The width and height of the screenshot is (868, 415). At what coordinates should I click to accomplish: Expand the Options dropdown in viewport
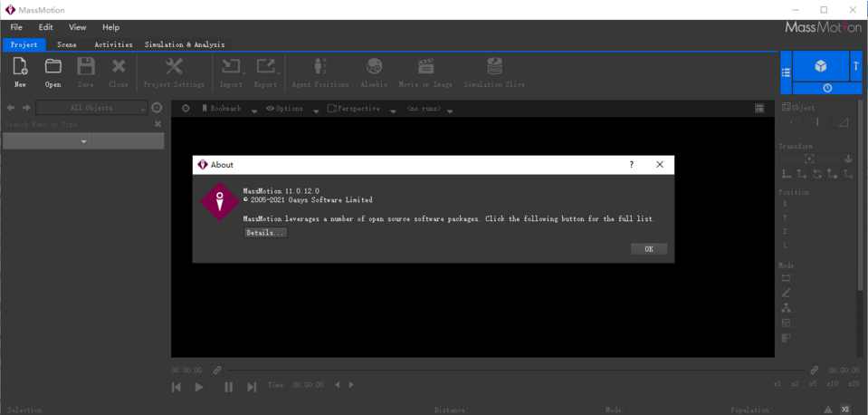[x=316, y=111]
